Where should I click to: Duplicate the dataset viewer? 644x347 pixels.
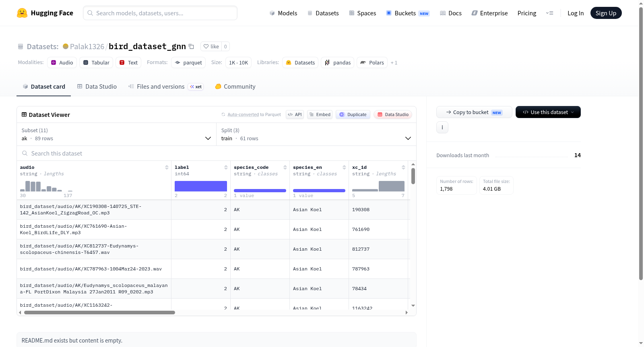point(353,114)
